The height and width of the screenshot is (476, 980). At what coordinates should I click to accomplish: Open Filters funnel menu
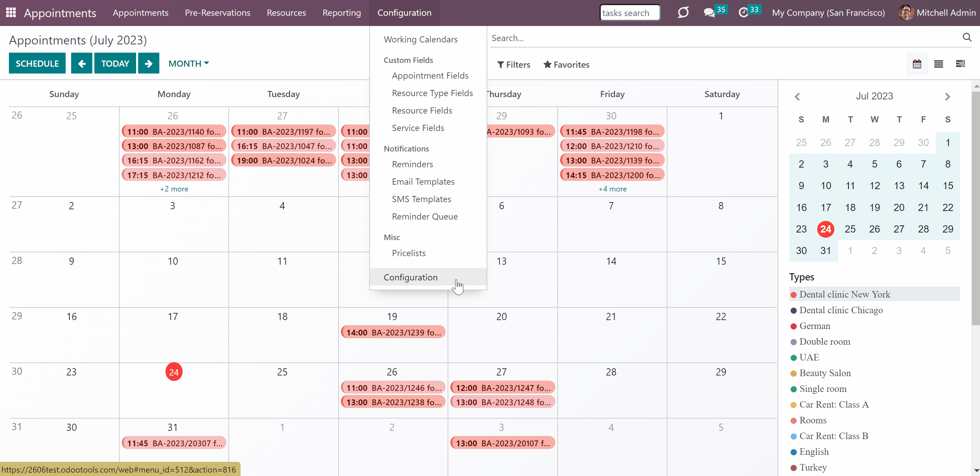click(x=513, y=65)
